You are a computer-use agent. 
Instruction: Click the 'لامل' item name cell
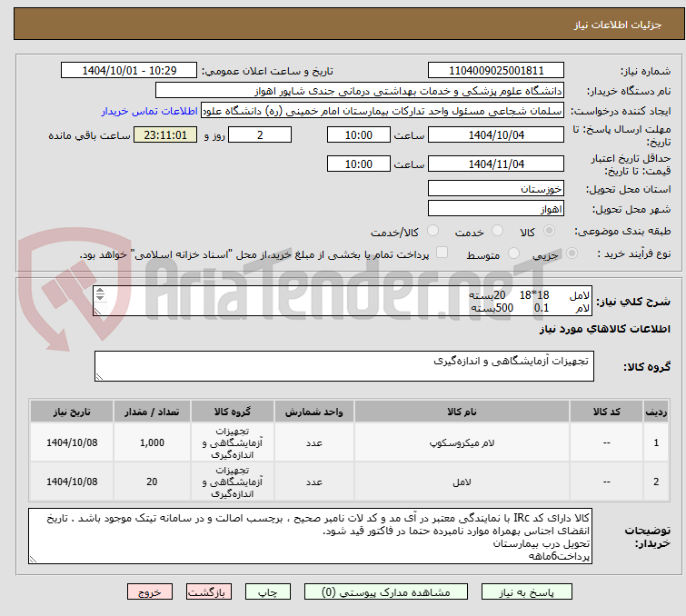pyautogui.click(x=462, y=482)
